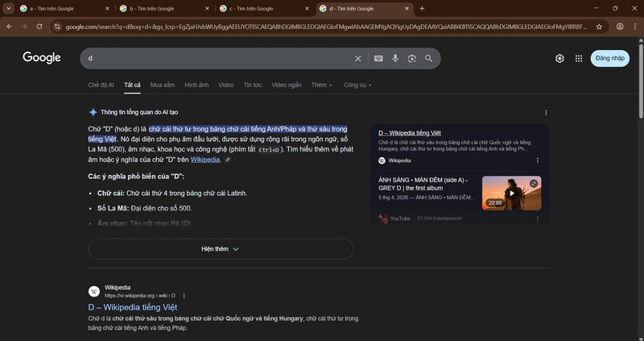Follow the inline Wikipedia link in overview
The height and width of the screenshot is (341, 644).
(x=205, y=160)
